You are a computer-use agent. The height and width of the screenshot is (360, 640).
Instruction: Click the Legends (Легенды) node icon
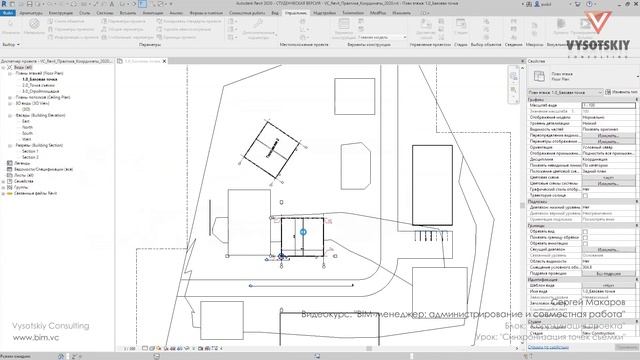(10, 163)
